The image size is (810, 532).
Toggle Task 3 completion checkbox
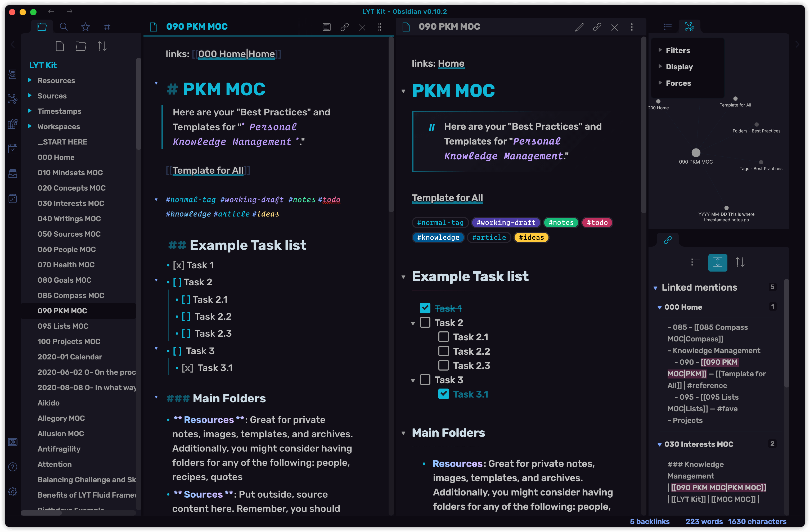[x=425, y=379]
